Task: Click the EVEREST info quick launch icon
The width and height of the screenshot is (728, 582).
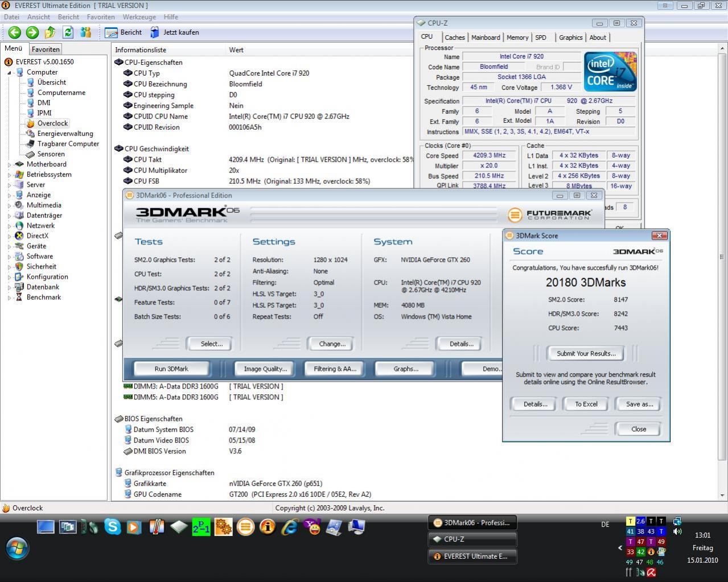Action: (x=268, y=527)
